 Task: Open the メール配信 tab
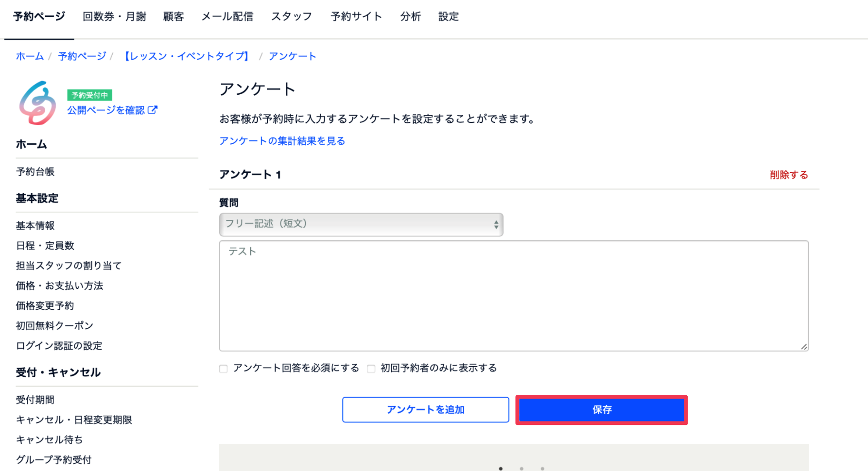227,17
